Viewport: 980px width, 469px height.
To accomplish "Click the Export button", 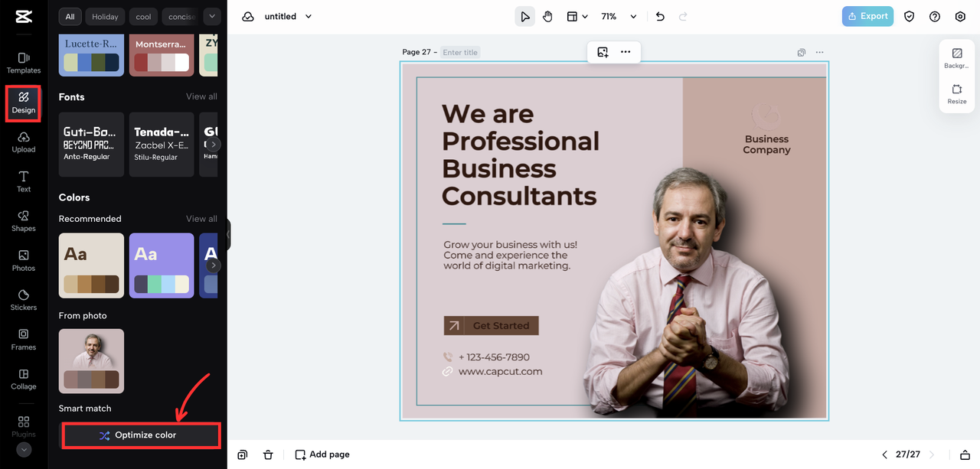I will pyautogui.click(x=867, y=16).
